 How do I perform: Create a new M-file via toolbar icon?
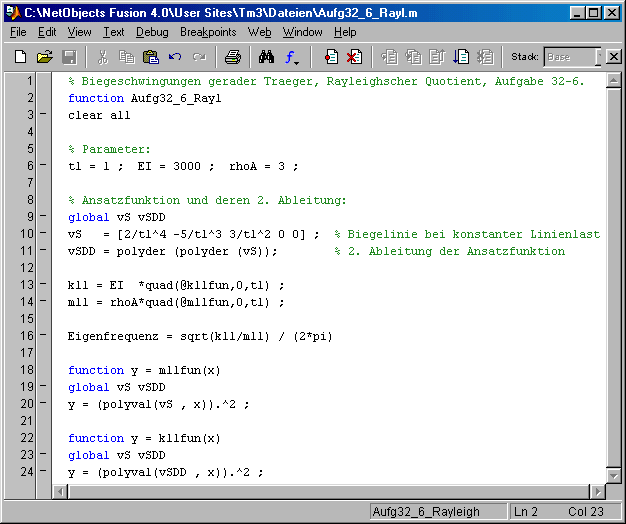pyautogui.click(x=20, y=57)
